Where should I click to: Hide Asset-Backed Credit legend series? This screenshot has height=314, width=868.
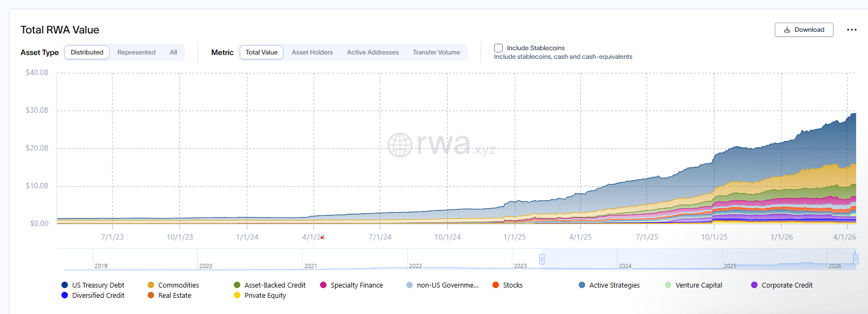(237, 285)
